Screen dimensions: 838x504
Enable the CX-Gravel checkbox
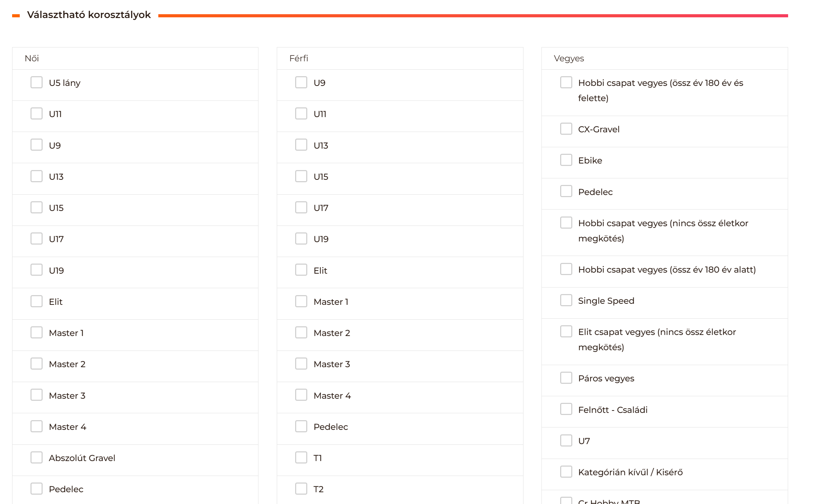click(566, 129)
